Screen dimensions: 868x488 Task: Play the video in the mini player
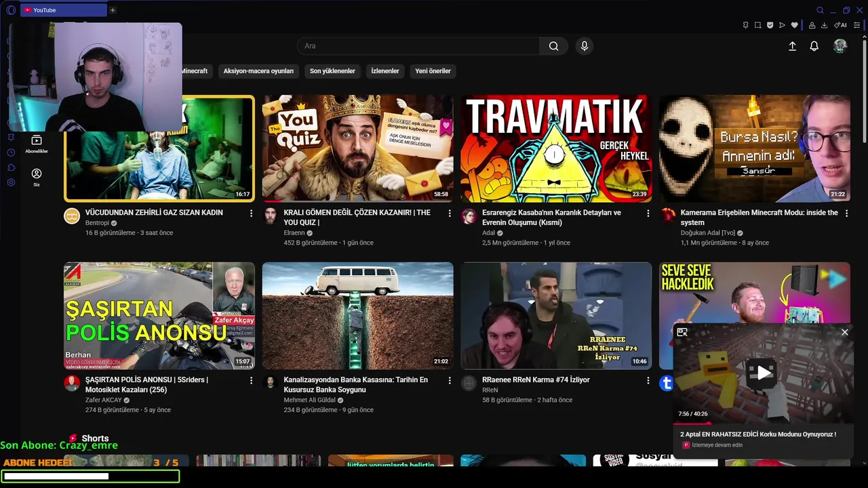[x=763, y=372]
